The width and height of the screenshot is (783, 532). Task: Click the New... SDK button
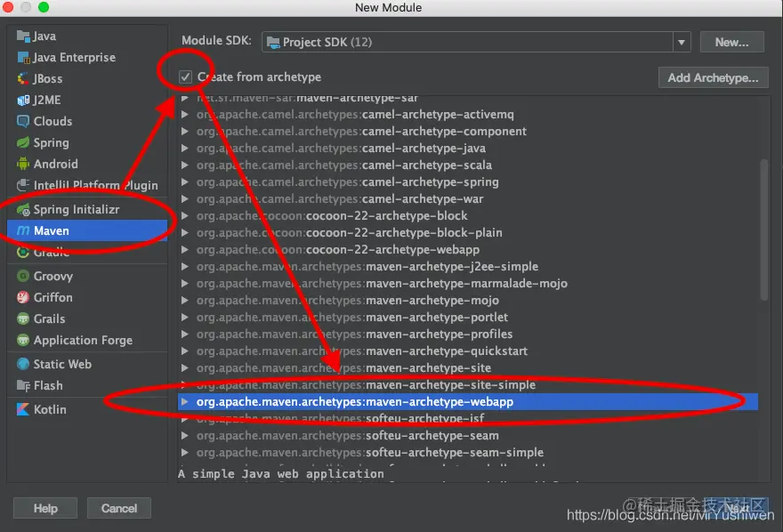click(731, 43)
